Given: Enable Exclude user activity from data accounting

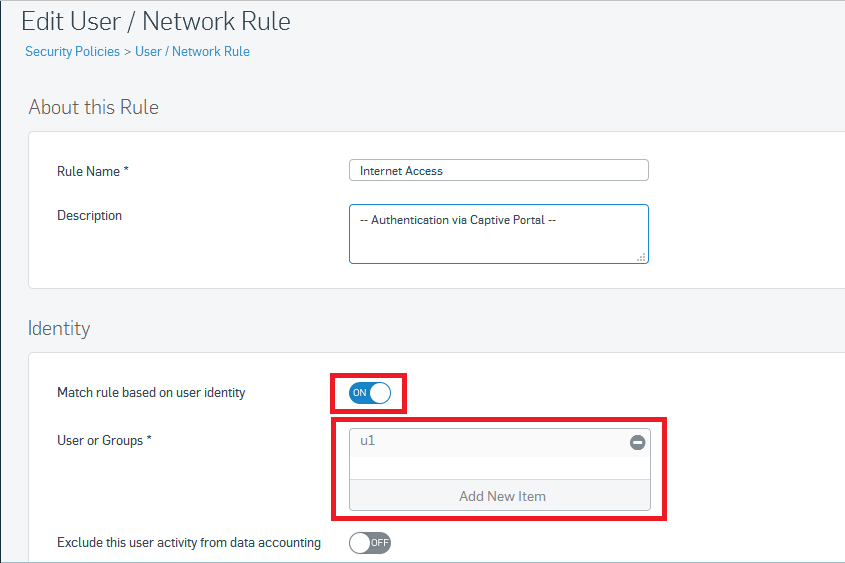Looking at the screenshot, I should (x=370, y=543).
